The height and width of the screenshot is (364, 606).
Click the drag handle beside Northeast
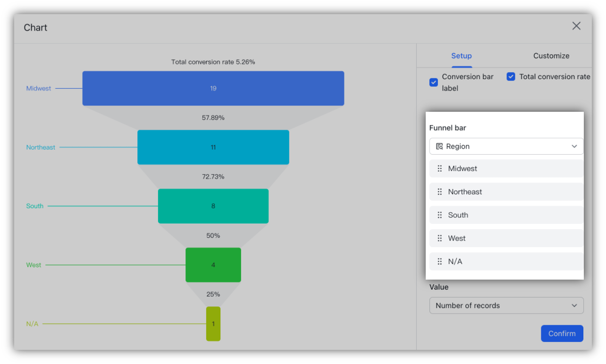coord(439,191)
